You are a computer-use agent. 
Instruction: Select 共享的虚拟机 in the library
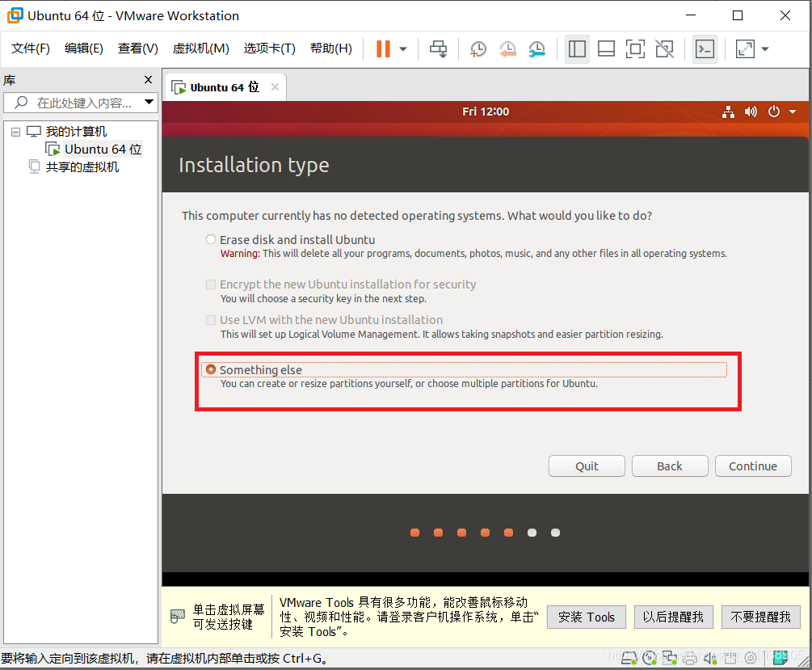(x=82, y=166)
